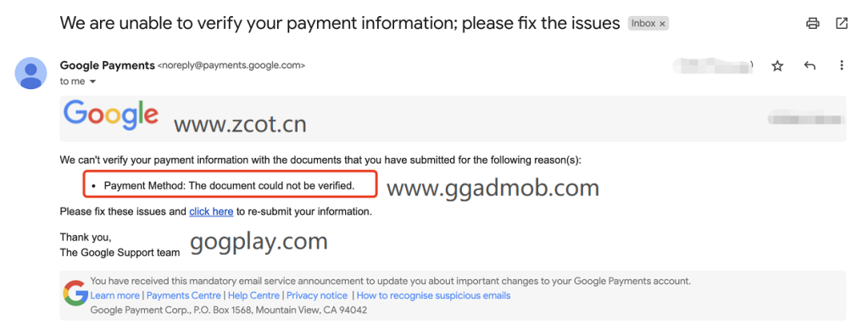The width and height of the screenshot is (868, 336).
Task: Click the colorful Google logo in the banner
Action: coord(111,115)
